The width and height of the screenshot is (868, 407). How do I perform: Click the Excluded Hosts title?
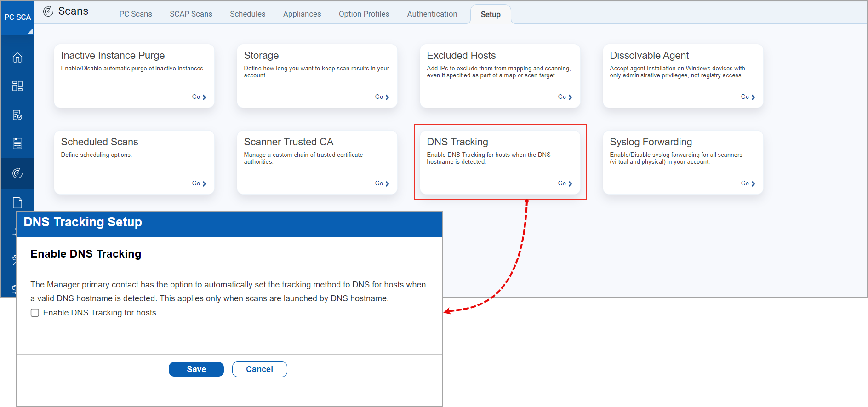[x=461, y=55]
